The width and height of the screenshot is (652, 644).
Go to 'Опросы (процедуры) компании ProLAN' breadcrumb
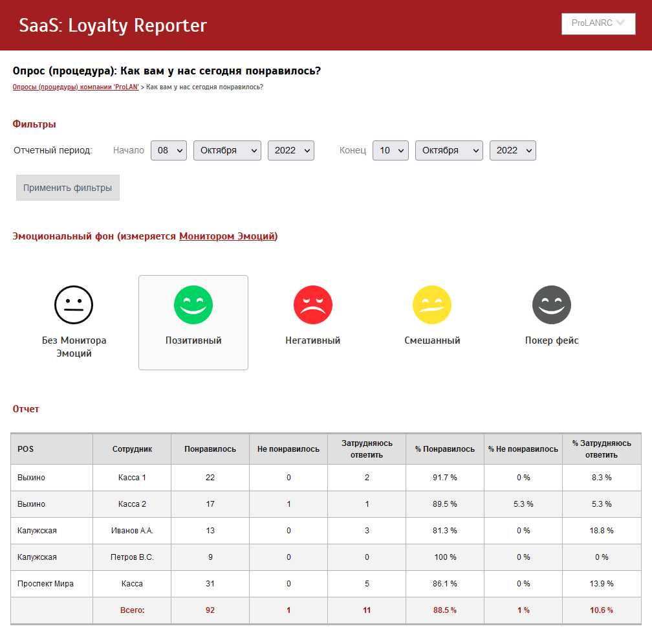[76, 87]
